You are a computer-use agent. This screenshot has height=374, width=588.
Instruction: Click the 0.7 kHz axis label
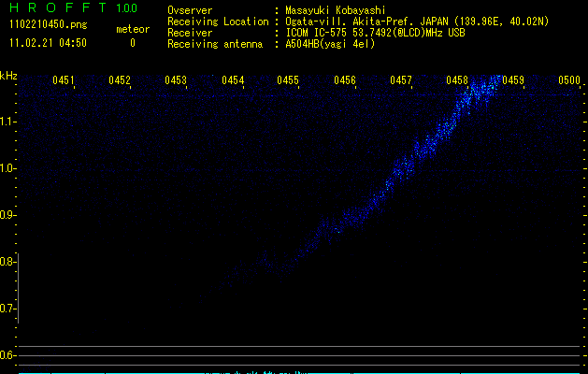[x=7, y=309]
